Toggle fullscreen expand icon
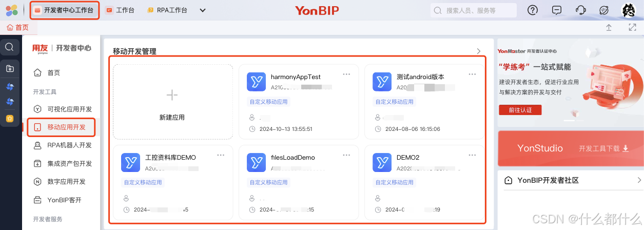The image size is (644, 230). (632, 28)
